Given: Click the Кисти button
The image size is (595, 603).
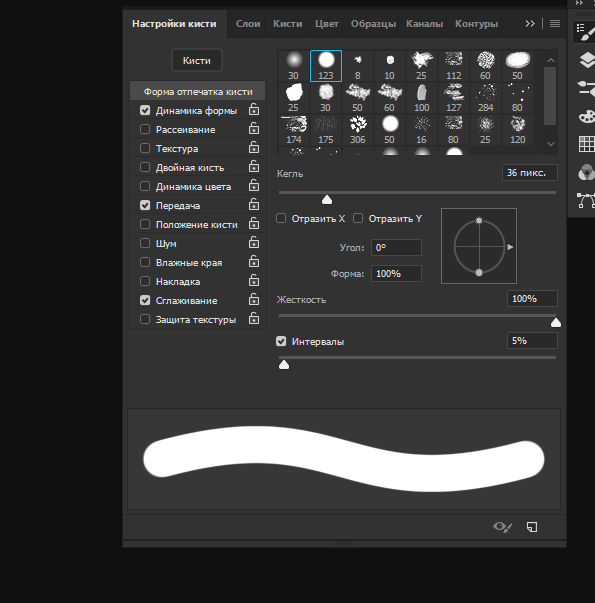Looking at the screenshot, I should coord(197,60).
